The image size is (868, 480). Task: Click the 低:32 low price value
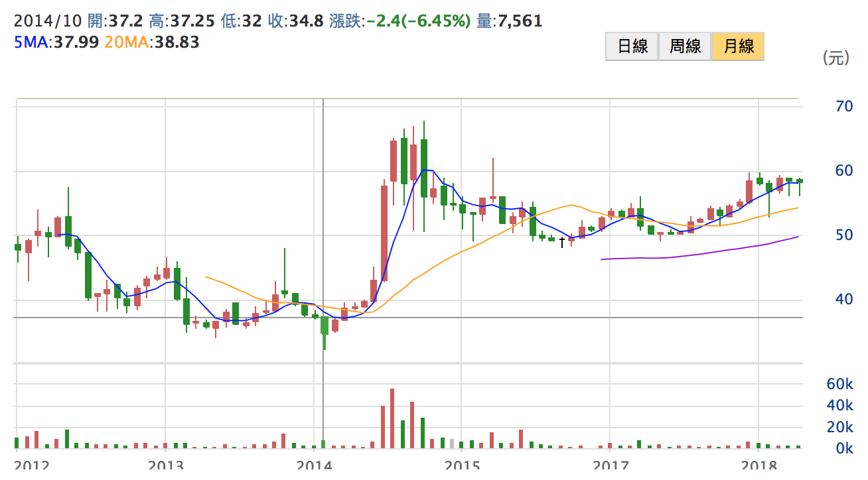(242, 21)
